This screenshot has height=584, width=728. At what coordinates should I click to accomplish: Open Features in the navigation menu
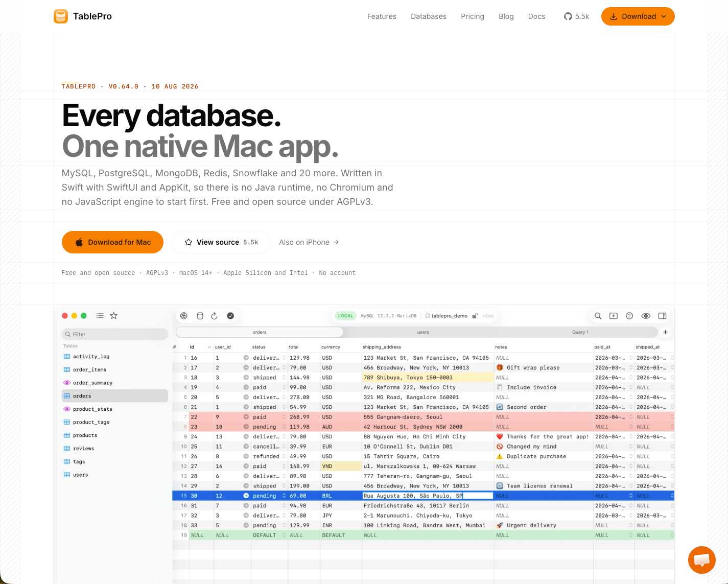point(382,16)
